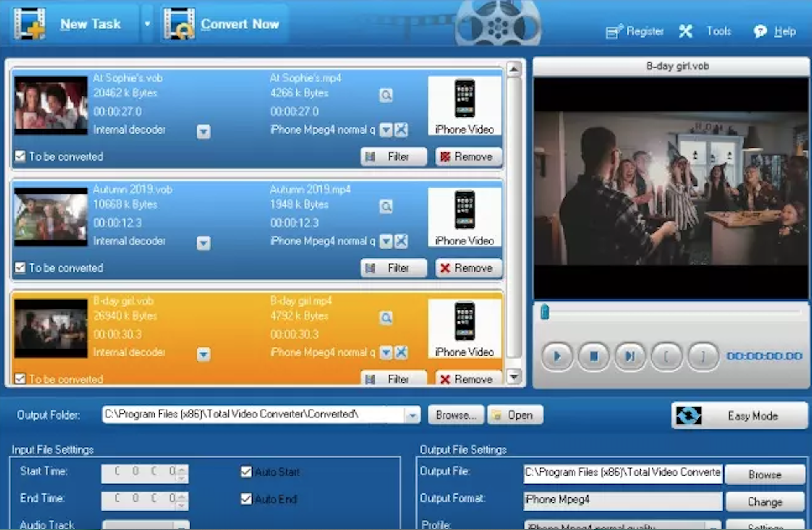This screenshot has height=530, width=812.
Task: Open Internal decoder dropdown for Autumn 2019.vob
Action: (203, 243)
